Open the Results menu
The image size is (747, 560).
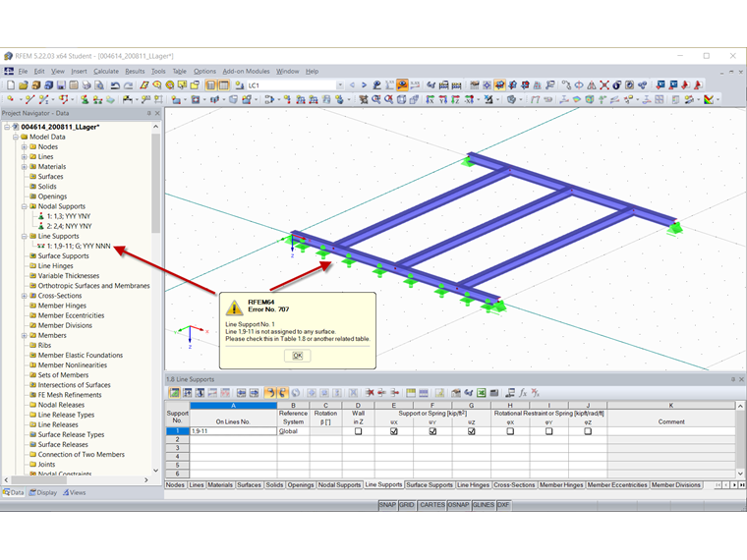(135, 71)
